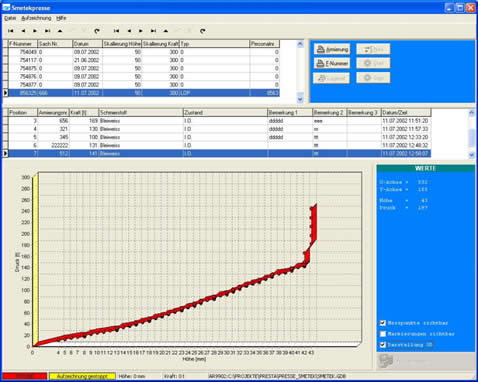Click the Position table scrollbar thumb
The image size is (478, 382).
[471, 138]
